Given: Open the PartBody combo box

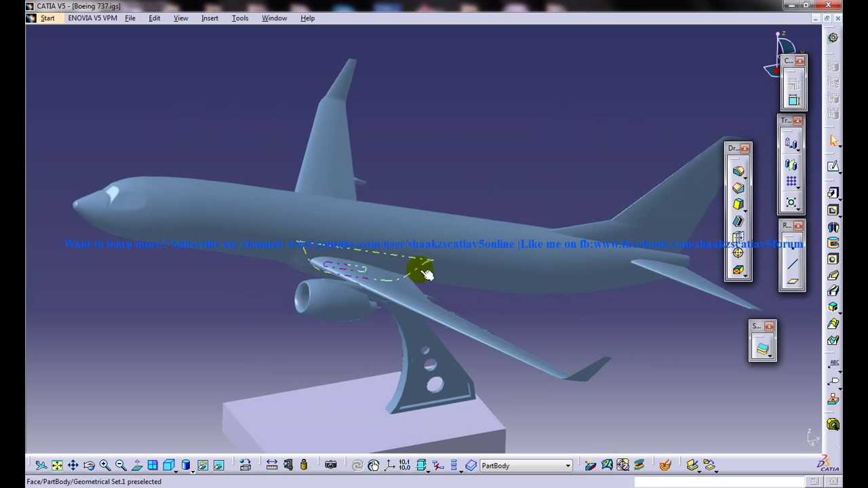Looking at the screenshot, I should (x=526, y=466).
